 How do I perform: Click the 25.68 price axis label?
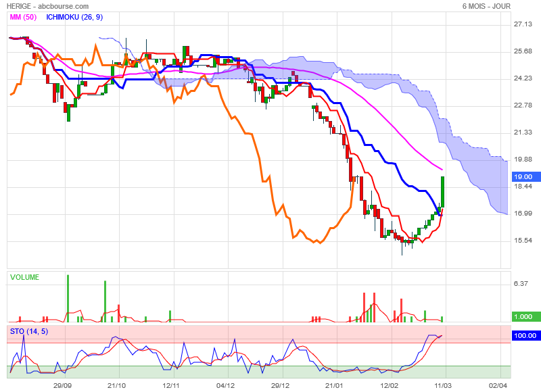(523, 51)
